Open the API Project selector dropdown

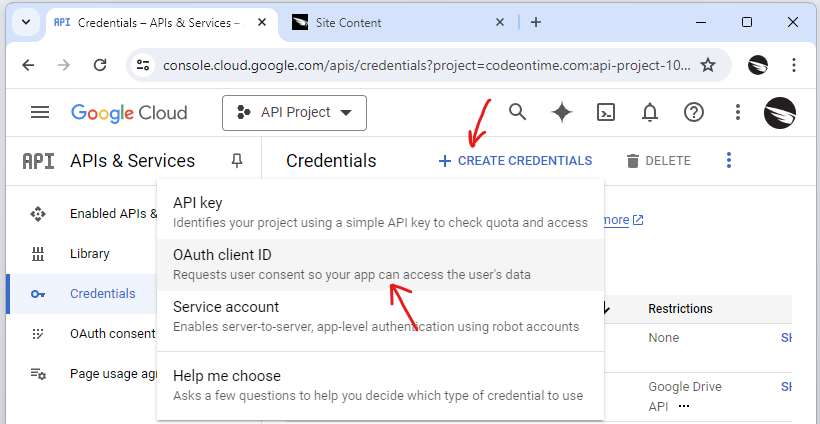tap(294, 113)
